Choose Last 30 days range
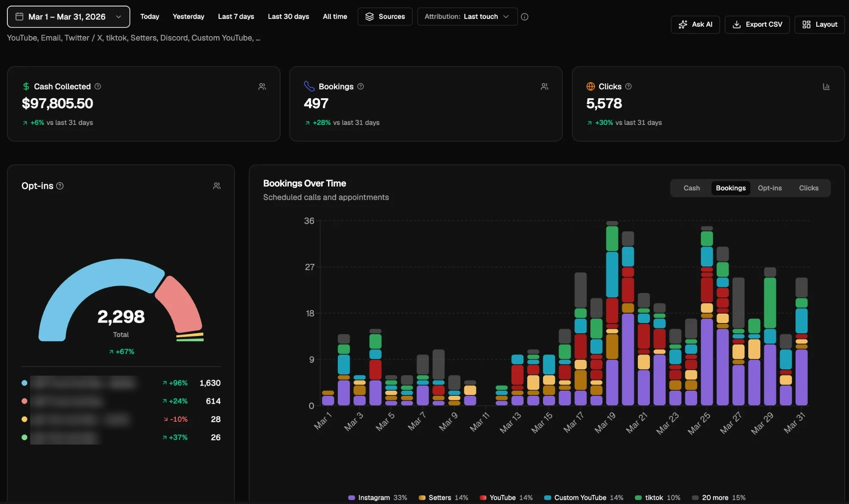Screen dimensions: 849x504 pyautogui.click(x=288, y=17)
